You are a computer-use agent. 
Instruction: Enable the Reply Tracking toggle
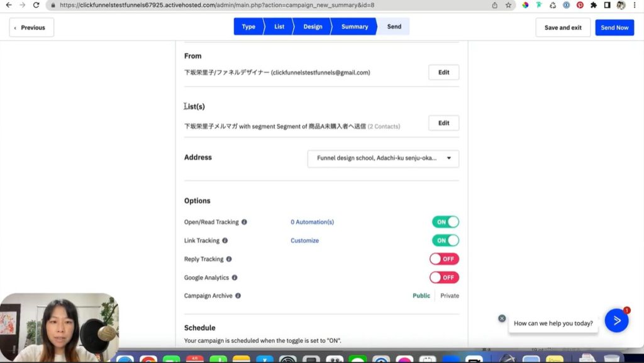point(444,259)
